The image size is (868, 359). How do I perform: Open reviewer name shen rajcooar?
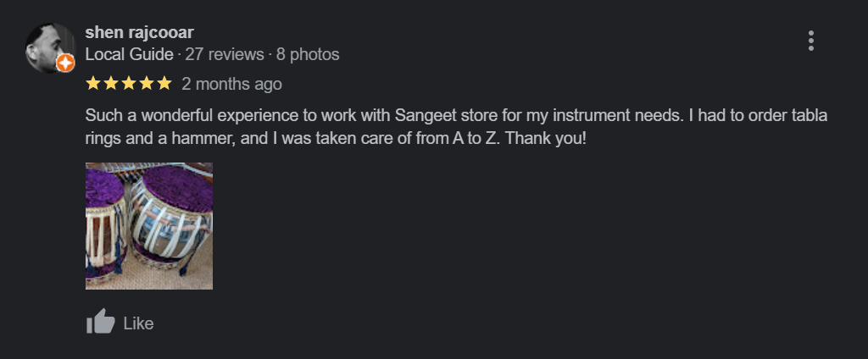point(139,33)
